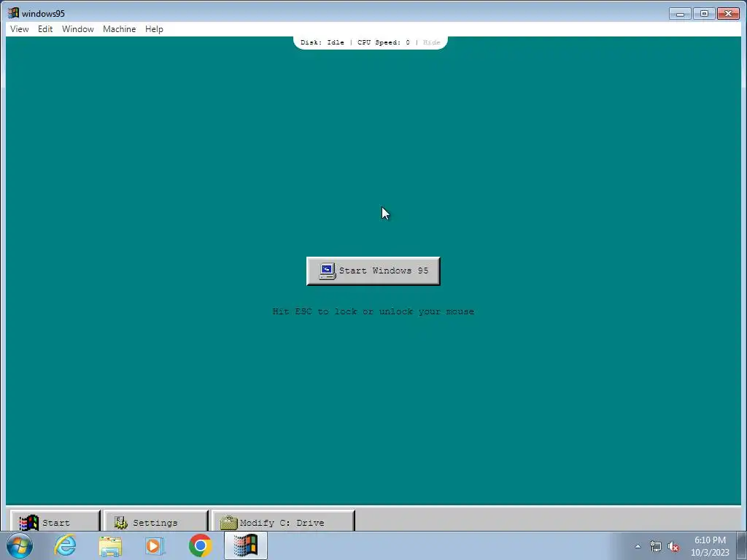
Task: Show hidden tray icons arrow
Action: (x=638, y=546)
